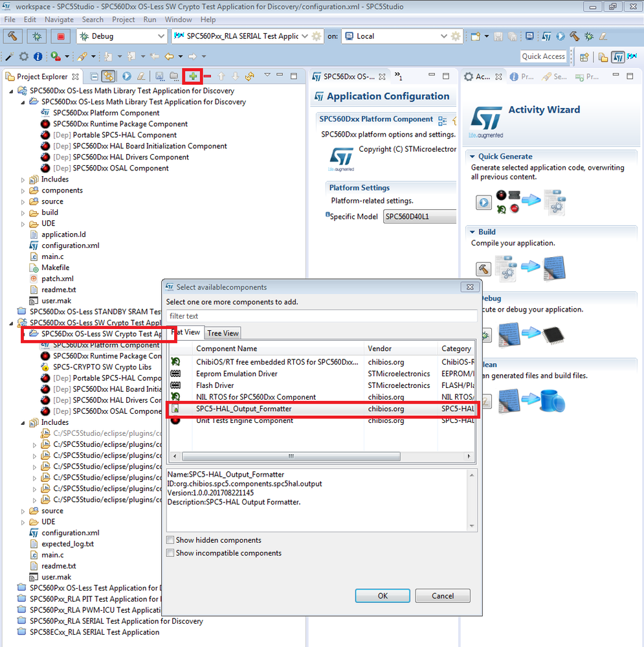644x647 pixels.
Task: Toggle Link with Editor in Project Explorer
Action: pos(109,76)
